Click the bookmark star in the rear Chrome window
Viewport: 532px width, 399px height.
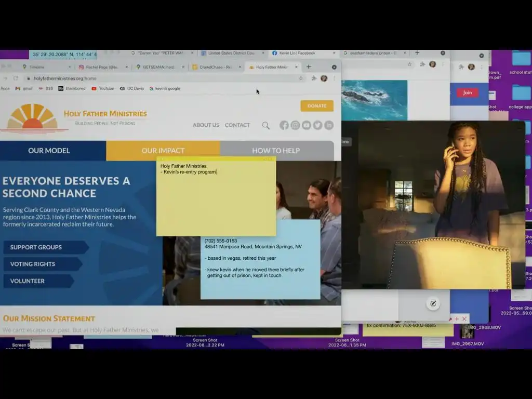tap(409, 64)
